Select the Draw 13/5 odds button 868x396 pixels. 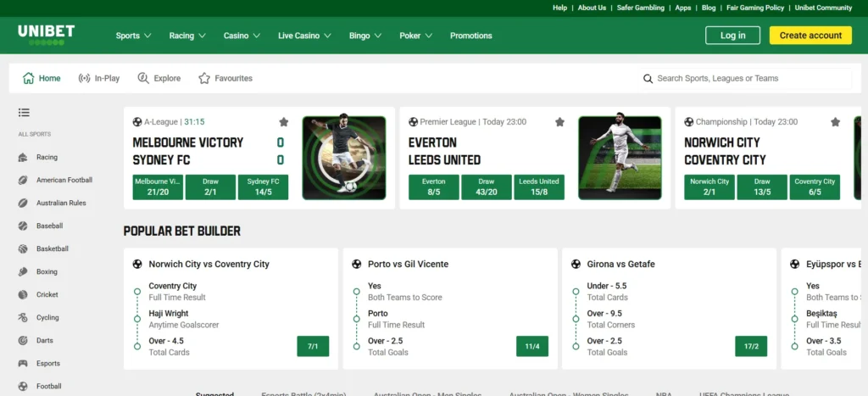point(762,187)
